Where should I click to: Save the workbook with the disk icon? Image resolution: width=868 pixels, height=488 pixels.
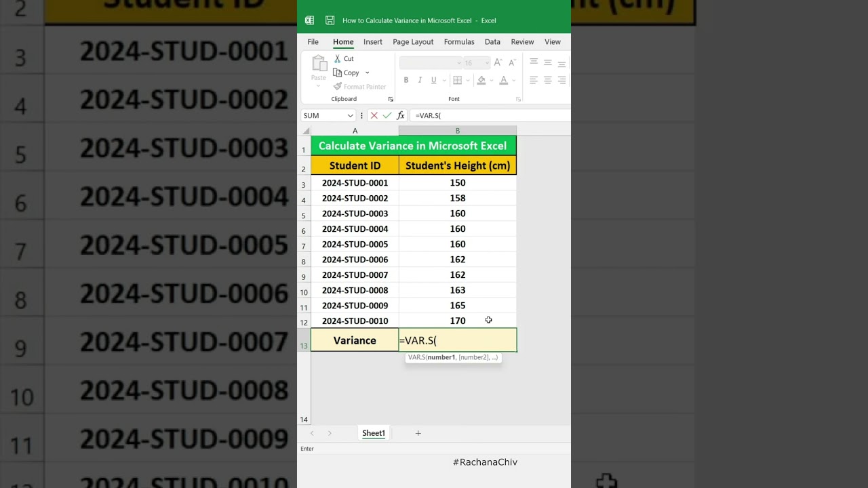coord(330,20)
